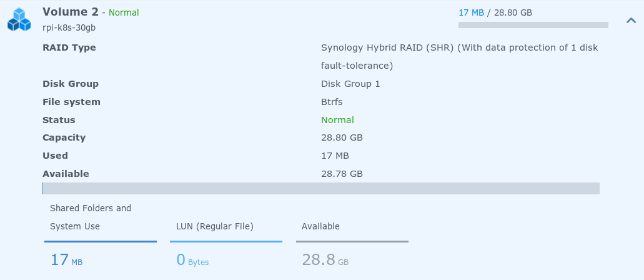Select the Synology Hybrid RAID (SHR) value

coord(459,57)
